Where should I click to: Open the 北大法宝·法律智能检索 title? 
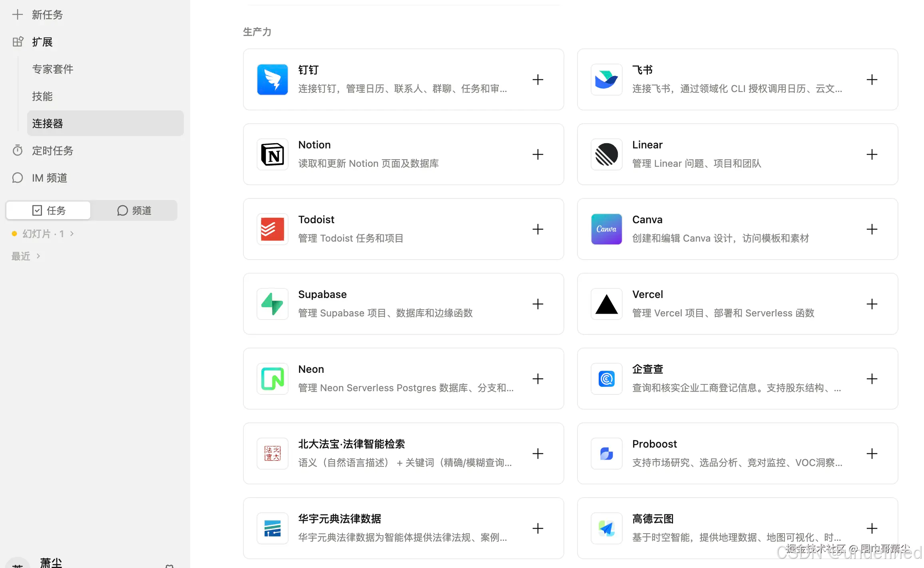[352, 444]
